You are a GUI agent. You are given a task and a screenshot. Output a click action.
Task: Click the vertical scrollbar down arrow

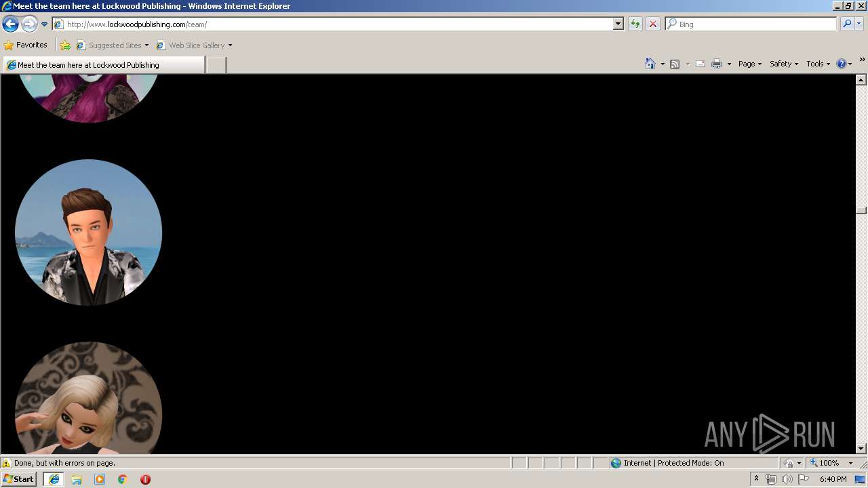point(861,448)
